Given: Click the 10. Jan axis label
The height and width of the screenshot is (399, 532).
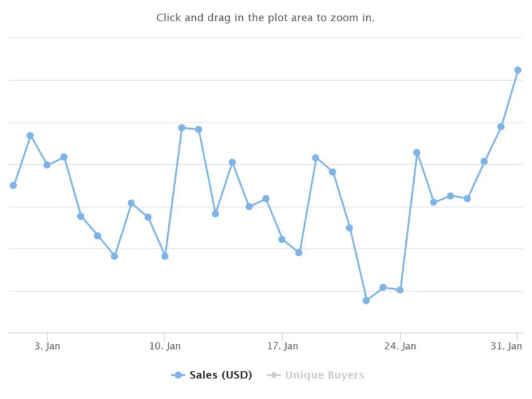Looking at the screenshot, I should pos(165,346).
